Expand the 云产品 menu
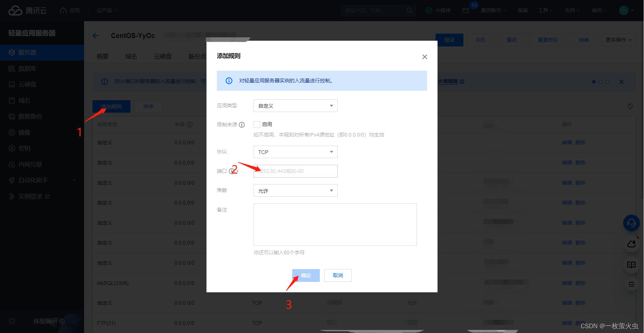The height and width of the screenshot is (333, 644). [x=107, y=10]
